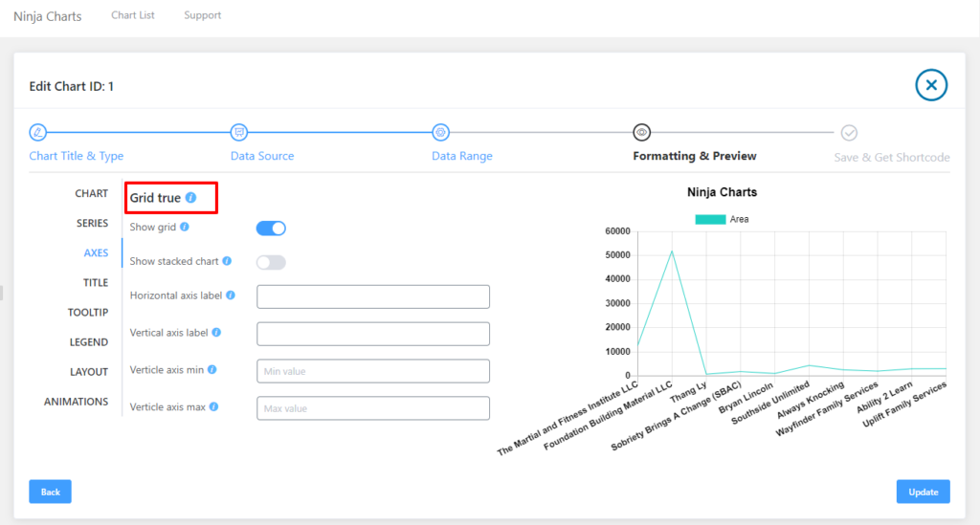Switch to the LEGEND settings tab
The image size is (980, 525).
pyautogui.click(x=88, y=341)
